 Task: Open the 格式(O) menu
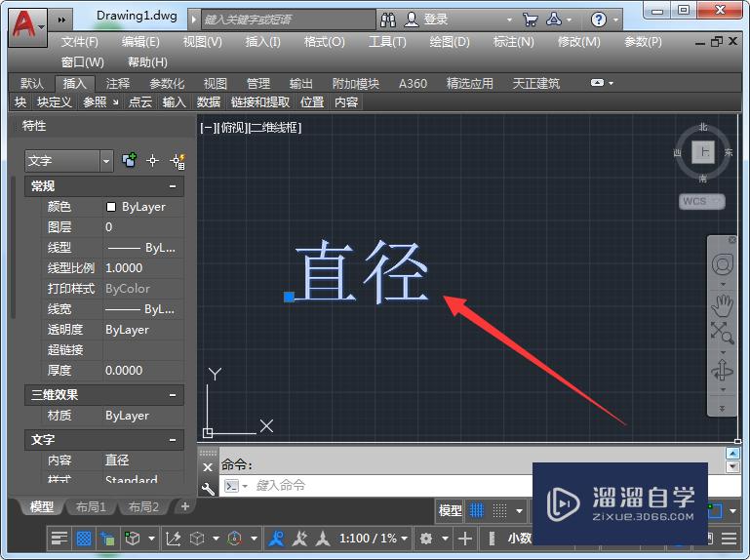325,42
